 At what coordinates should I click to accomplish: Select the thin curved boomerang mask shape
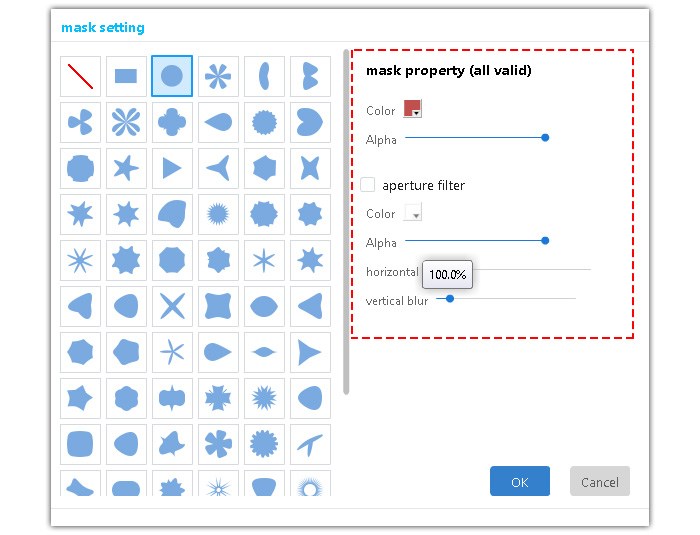[310, 444]
